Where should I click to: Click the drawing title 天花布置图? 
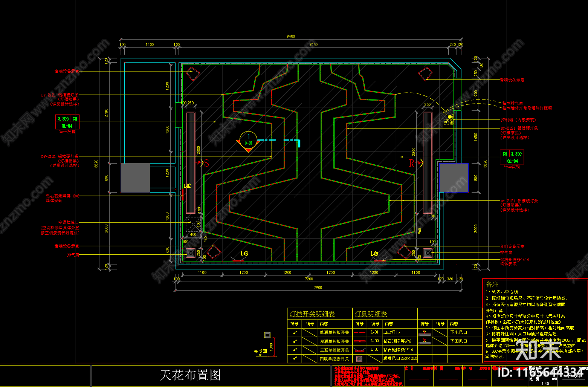(190, 375)
